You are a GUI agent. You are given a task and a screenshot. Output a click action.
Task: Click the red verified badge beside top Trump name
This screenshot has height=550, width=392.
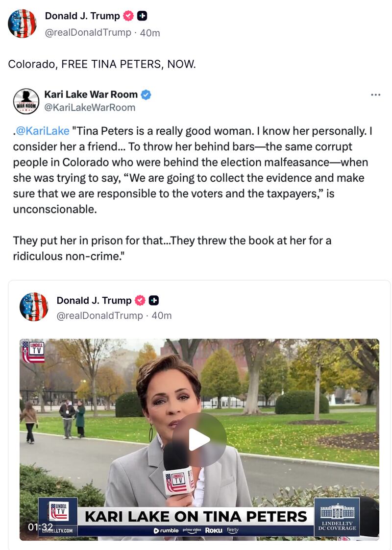pos(128,16)
